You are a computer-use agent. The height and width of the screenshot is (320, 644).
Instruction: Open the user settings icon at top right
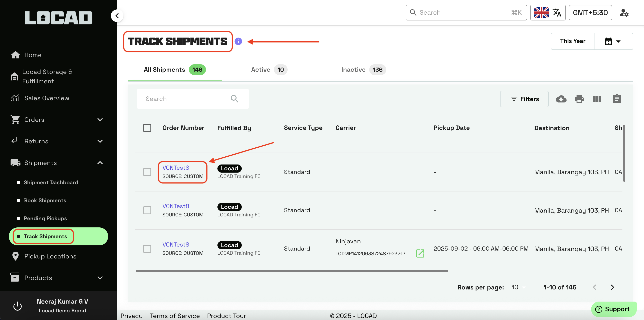click(624, 13)
